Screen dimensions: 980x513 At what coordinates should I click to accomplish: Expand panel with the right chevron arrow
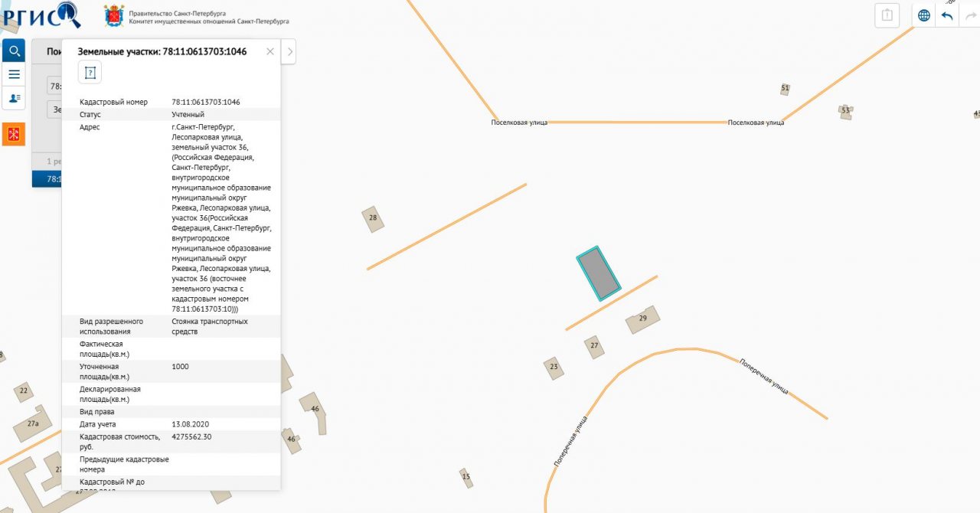(289, 51)
